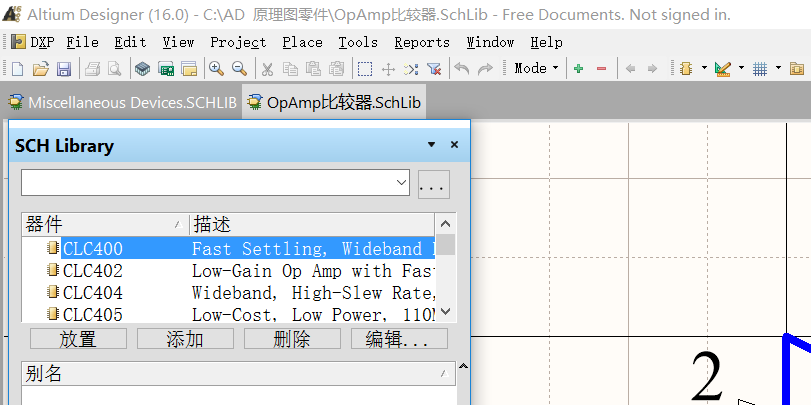Go to next part right arrow
The height and width of the screenshot is (405, 811).
(652, 69)
